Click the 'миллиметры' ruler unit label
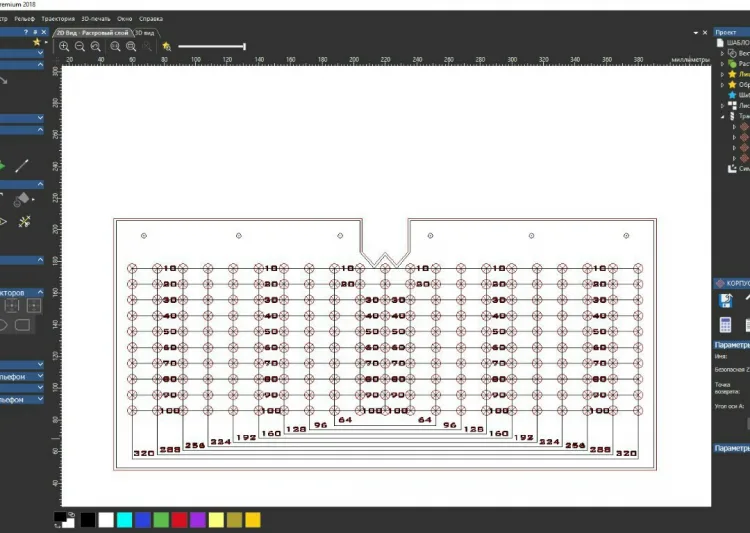 pos(691,60)
